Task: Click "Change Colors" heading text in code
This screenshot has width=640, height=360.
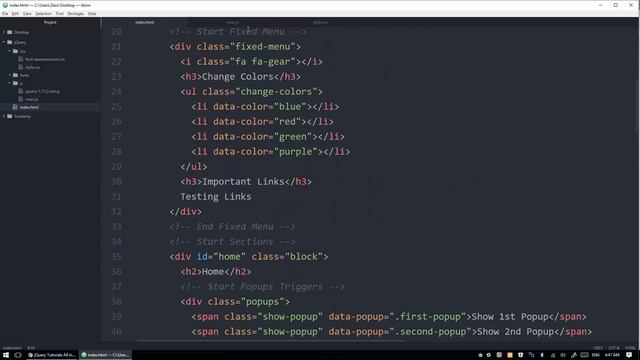Action: coord(238,77)
